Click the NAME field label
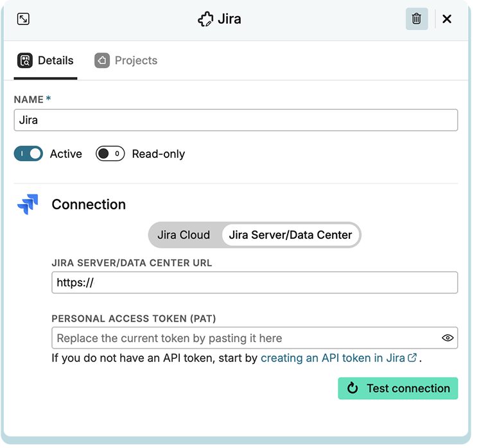479x448 pixels. click(29, 99)
